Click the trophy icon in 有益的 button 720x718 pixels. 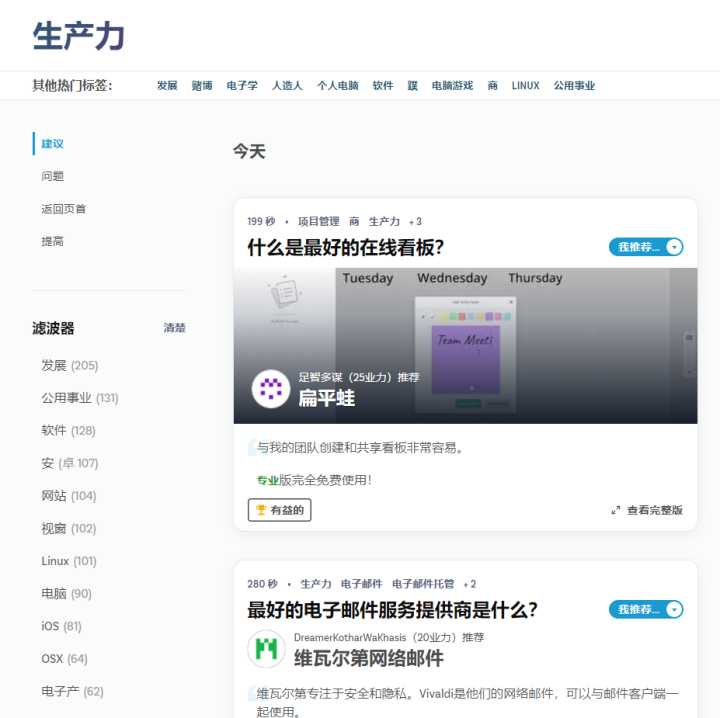click(x=261, y=510)
